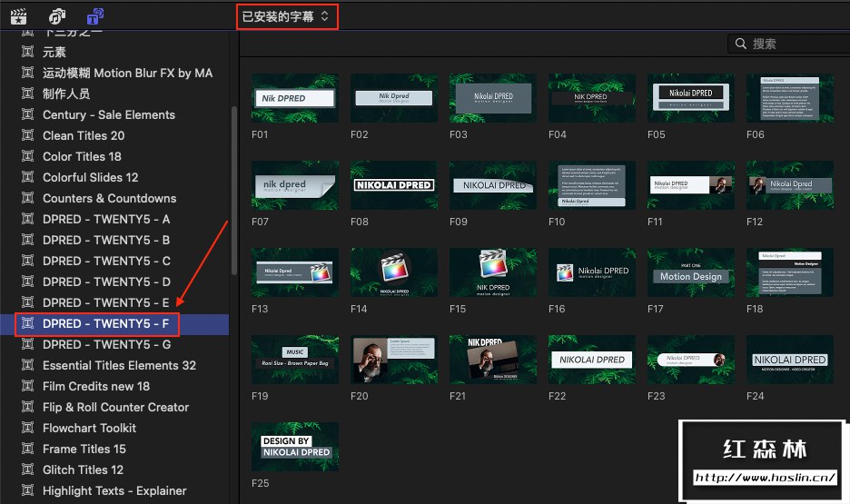Viewport: 850px width, 504px height.
Task: Select the F16 title thumbnail
Action: tap(592, 272)
